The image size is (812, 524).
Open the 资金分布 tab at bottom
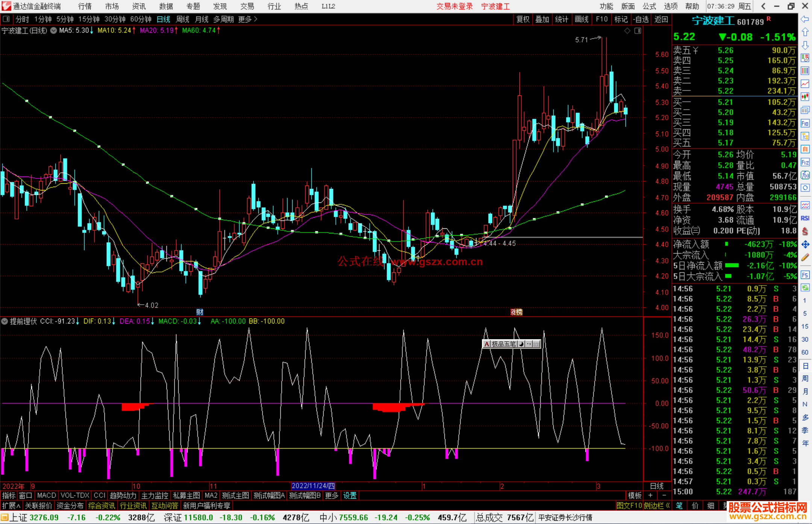[70, 506]
